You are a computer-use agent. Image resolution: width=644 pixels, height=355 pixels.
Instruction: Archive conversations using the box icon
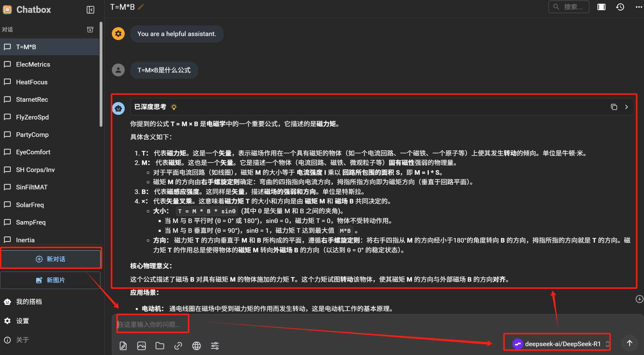point(90,29)
